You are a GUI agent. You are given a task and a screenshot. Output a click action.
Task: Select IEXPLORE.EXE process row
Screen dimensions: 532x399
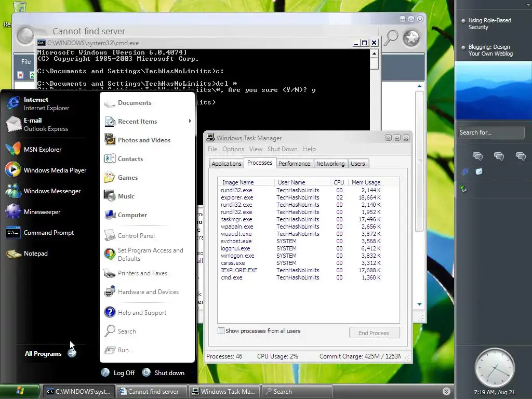[x=301, y=270]
